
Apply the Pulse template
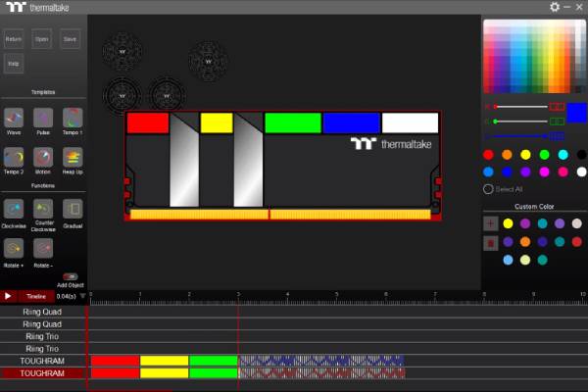[43, 118]
